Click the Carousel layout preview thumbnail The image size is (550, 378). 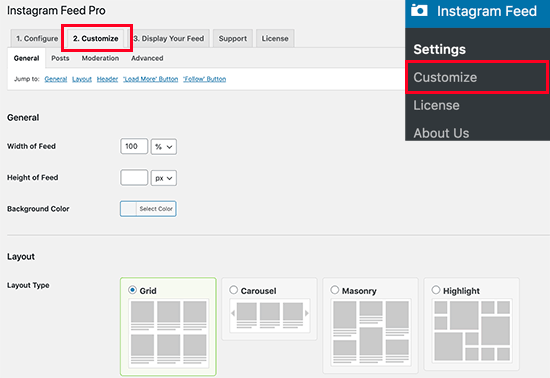pos(270,315)
